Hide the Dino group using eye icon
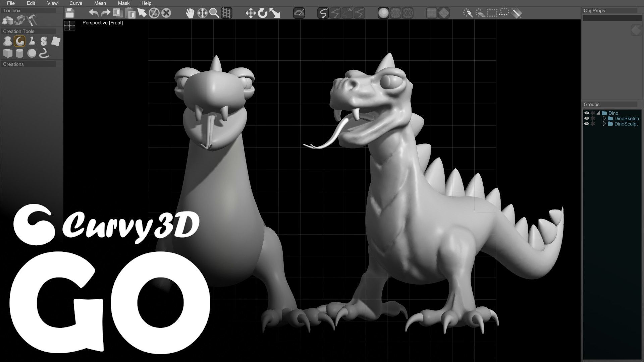 (x=587, y=113)
